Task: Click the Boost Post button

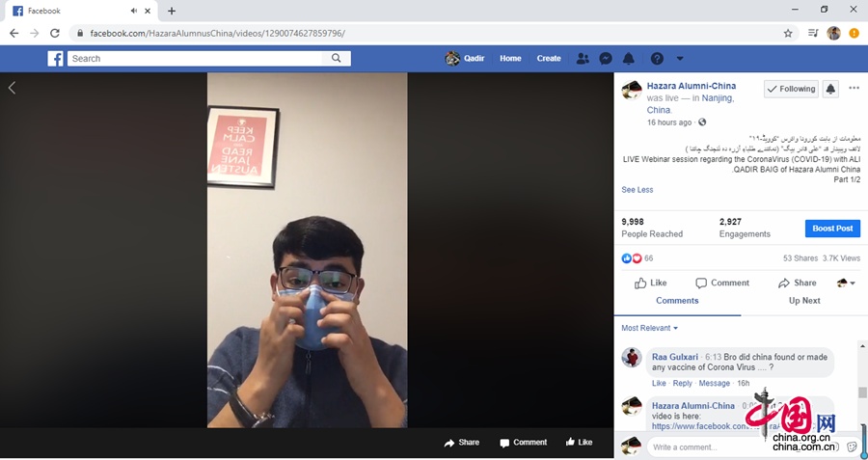Action: coord(832,228)
